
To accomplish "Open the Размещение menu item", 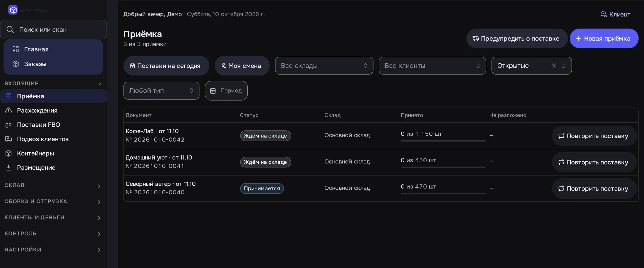I will (53, 167).
